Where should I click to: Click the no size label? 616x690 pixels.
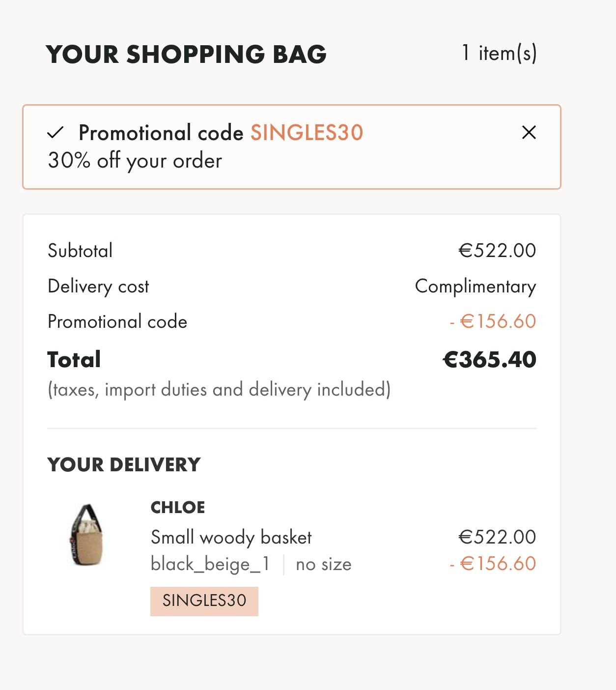coord(324,564)
